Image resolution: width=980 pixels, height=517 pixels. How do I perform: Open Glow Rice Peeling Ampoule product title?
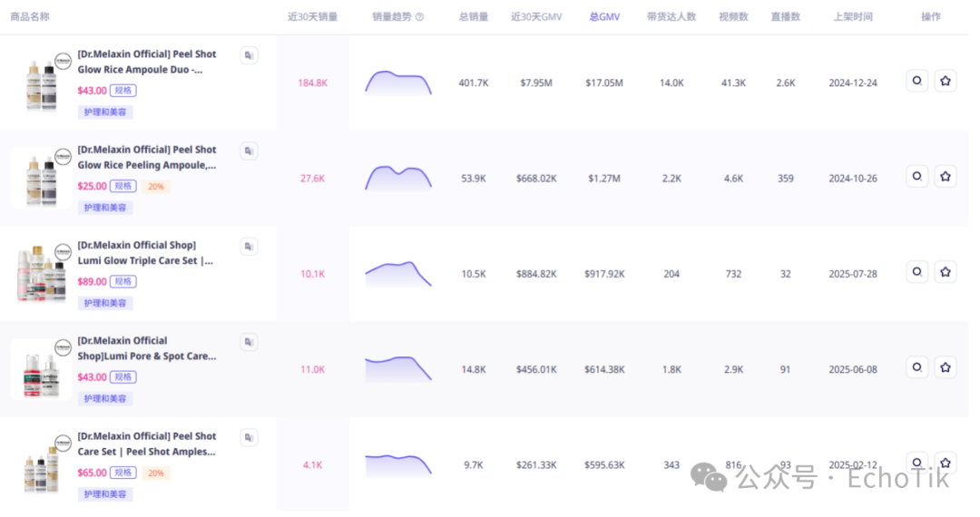147,157
